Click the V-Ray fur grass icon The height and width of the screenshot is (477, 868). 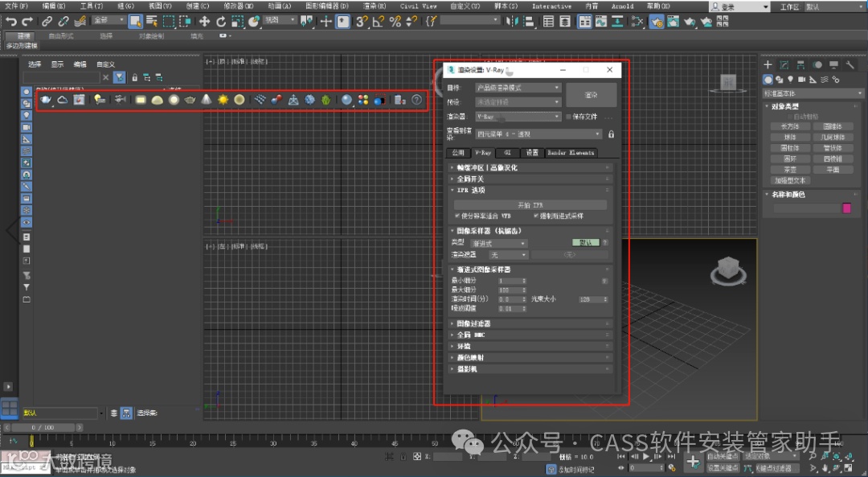click(326, 100)
